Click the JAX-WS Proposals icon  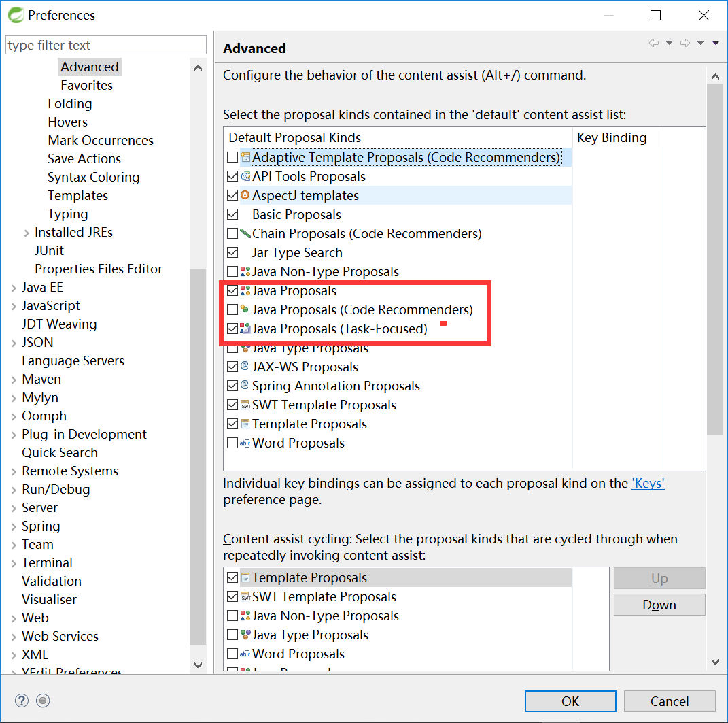pos(245,366)
